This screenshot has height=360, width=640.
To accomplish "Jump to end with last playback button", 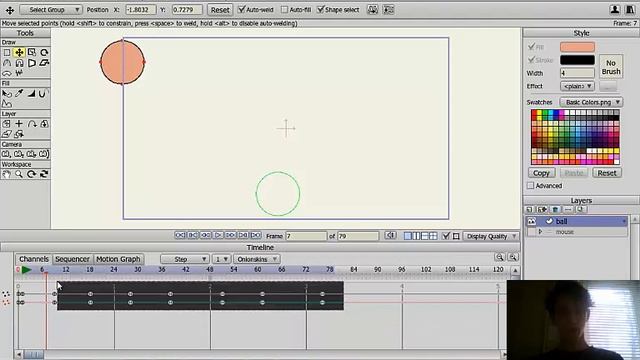I will 256,236.
